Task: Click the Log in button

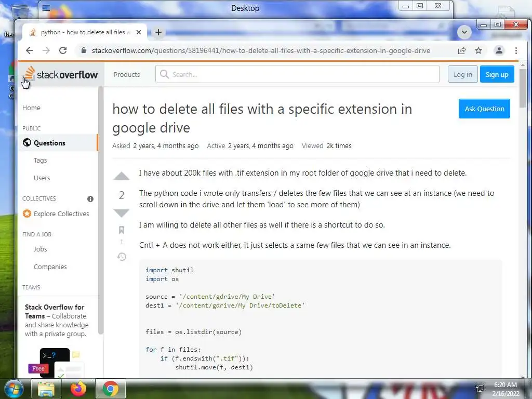Action: coord(463,74)
